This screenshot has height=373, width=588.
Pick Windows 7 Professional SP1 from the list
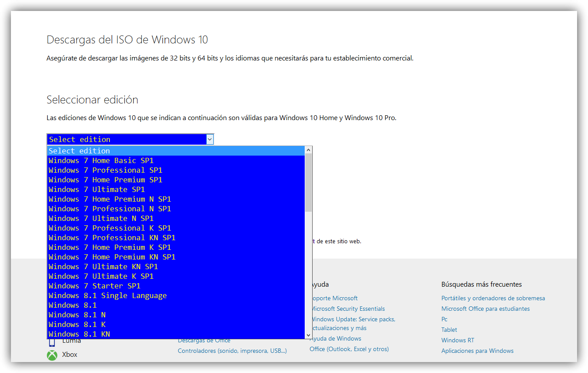click(x=176, y=170)
